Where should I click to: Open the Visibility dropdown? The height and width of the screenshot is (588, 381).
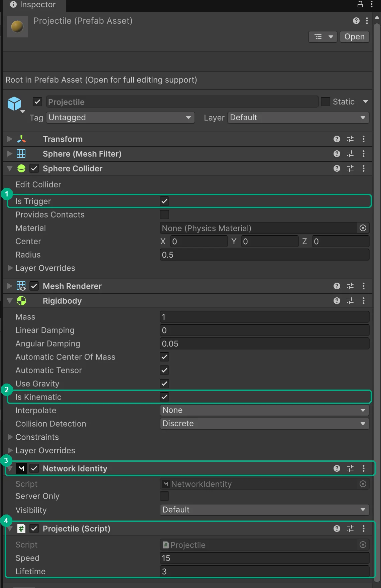pos(265,510)
